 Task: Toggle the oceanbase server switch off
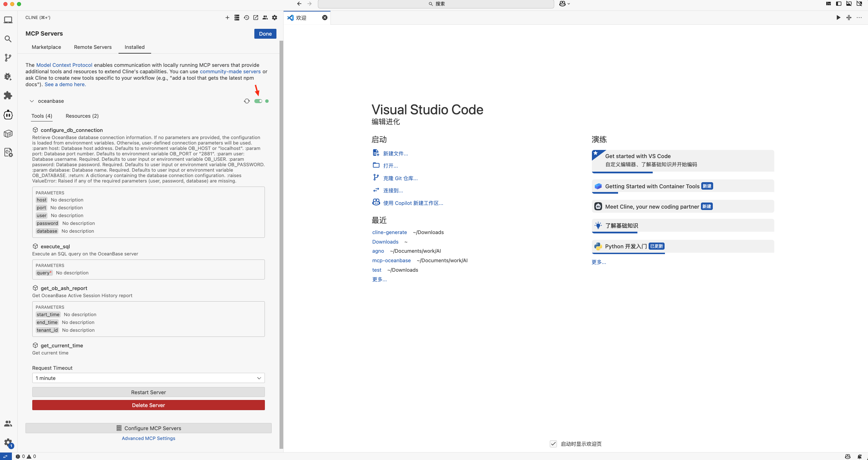258,101
